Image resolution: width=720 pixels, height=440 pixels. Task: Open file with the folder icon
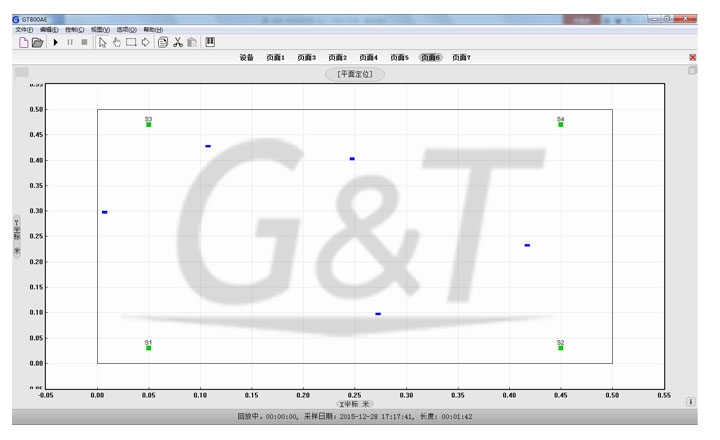point(38,43)
